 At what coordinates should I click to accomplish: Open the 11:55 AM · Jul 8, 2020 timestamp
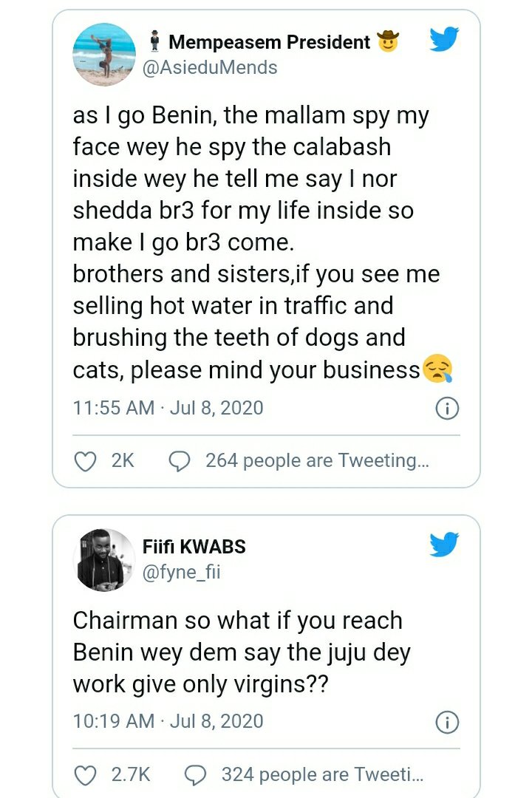[168, 407]
